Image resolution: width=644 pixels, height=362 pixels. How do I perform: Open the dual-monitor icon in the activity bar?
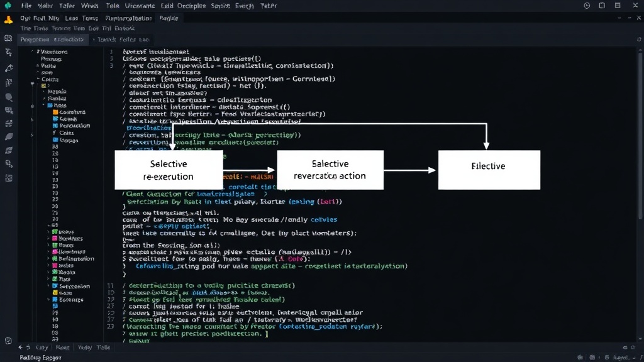[x=9, y=111]
